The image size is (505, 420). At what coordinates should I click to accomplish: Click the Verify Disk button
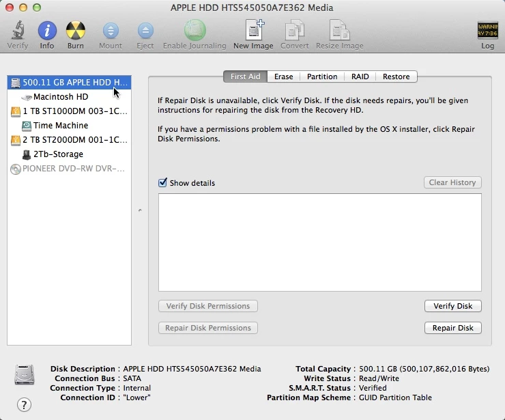[453, 306]
